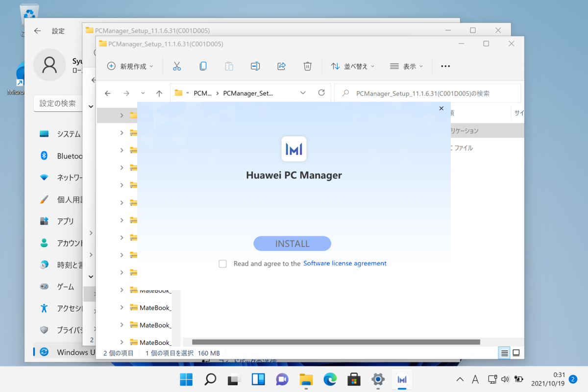Click the Settings back arrow
The width and height of the screenshot is (588, 392).
click(37, 31)
